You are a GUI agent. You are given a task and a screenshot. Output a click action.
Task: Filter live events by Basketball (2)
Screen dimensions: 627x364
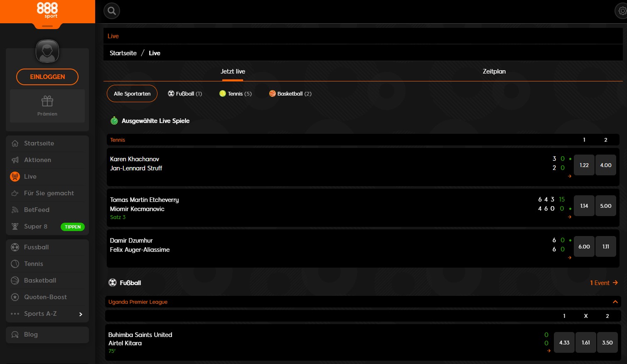pos(290,93)
